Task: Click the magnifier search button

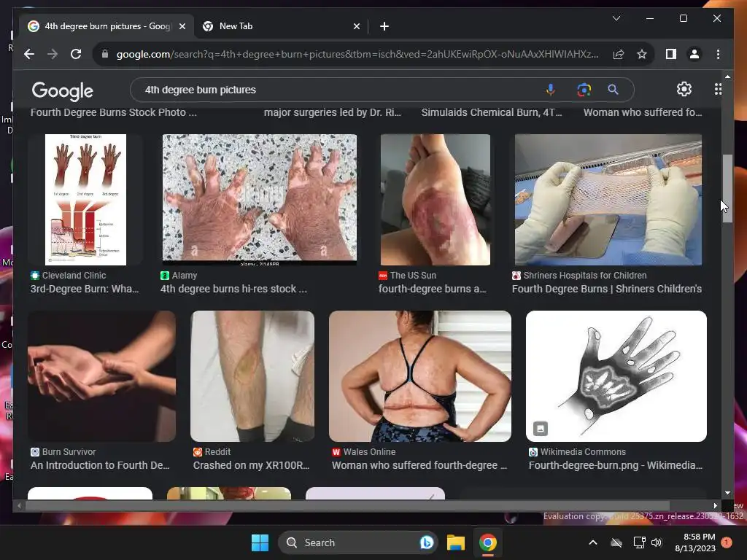Action: pyautogui.click(x=613, y=90)
